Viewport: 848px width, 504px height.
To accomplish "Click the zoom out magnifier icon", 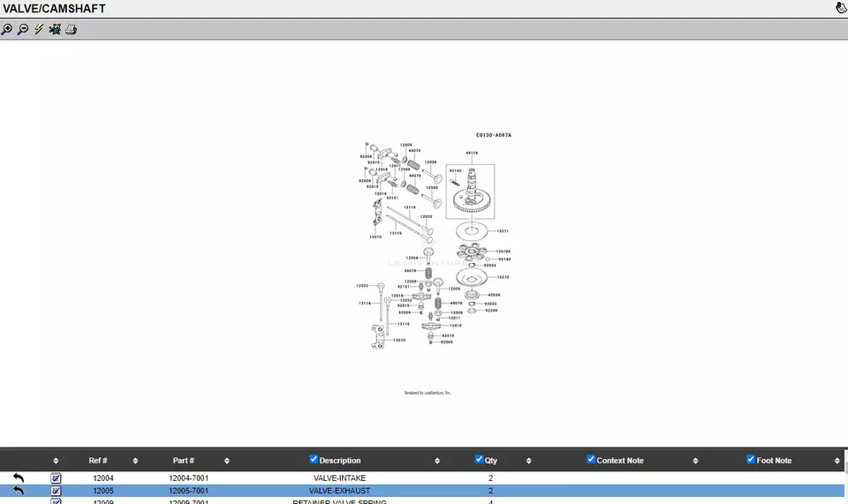I will tap(23, 29).
